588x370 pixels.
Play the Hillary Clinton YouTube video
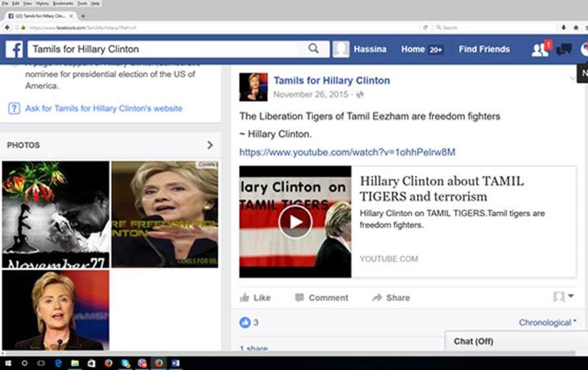295,222
